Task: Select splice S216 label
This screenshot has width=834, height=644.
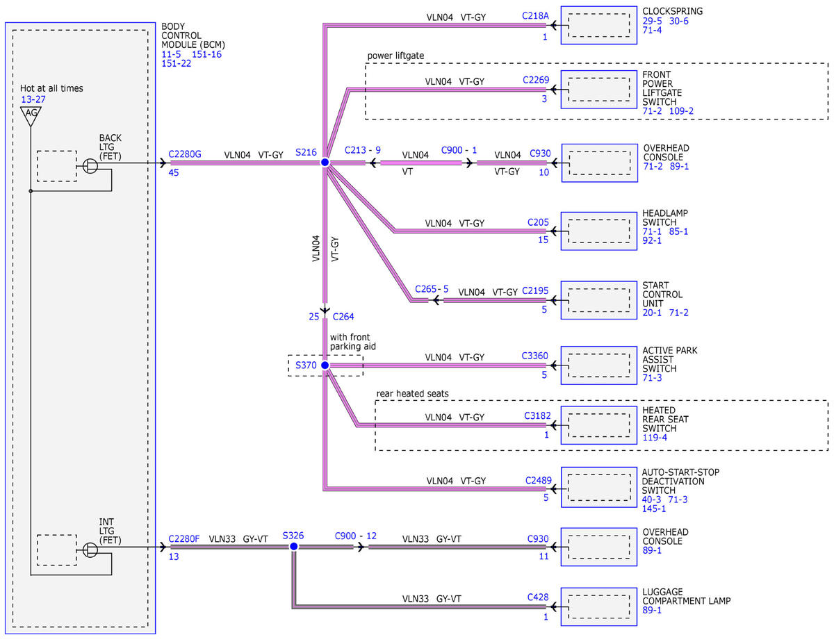Action: click(x=306, y=151)
